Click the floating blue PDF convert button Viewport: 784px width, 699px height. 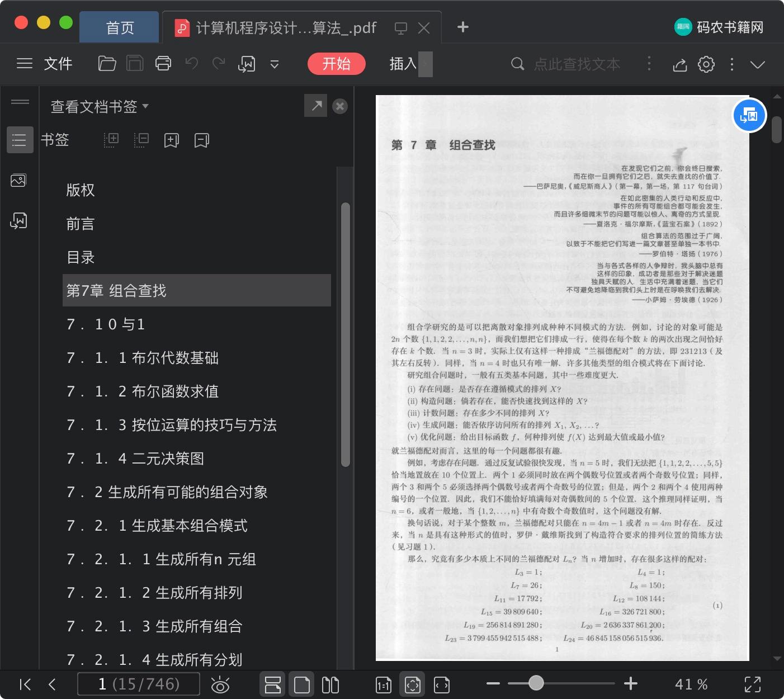coord(749,115)
